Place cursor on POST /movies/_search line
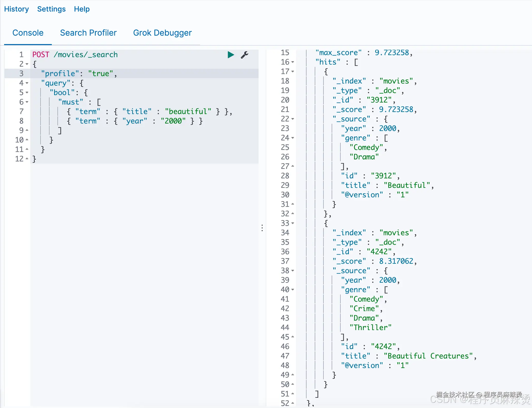This screenshot has height=408, width=532. (x=75, y=55)
